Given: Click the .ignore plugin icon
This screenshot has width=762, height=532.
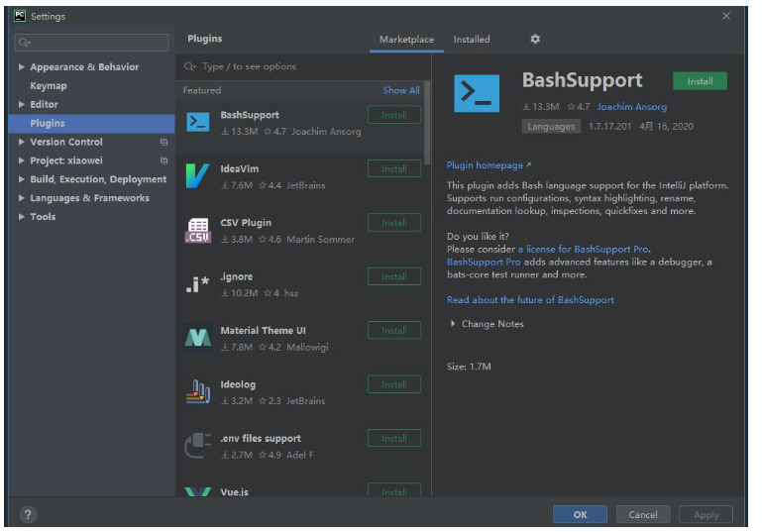Looking at the screenshot, I should click(x=198, y=283).
